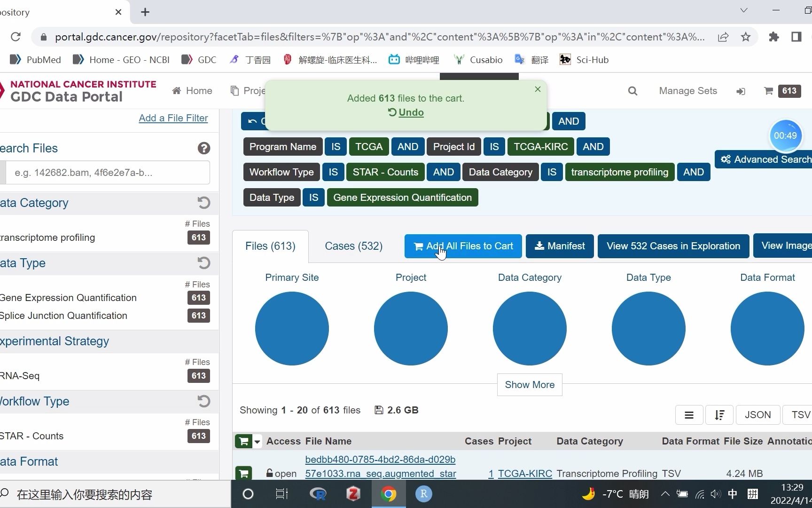Toggle the browser side panel icon

pyautogui.click(x=796, y=37)
